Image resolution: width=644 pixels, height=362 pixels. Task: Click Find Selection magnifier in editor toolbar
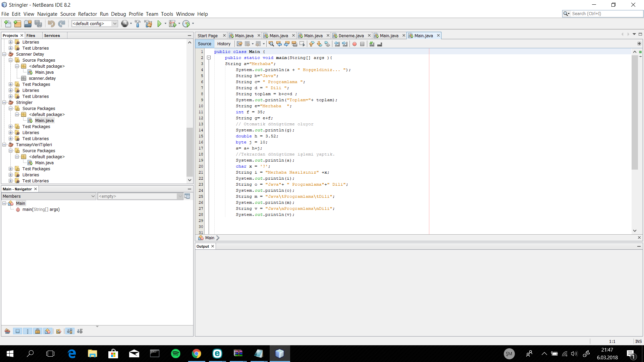point(271,44)
